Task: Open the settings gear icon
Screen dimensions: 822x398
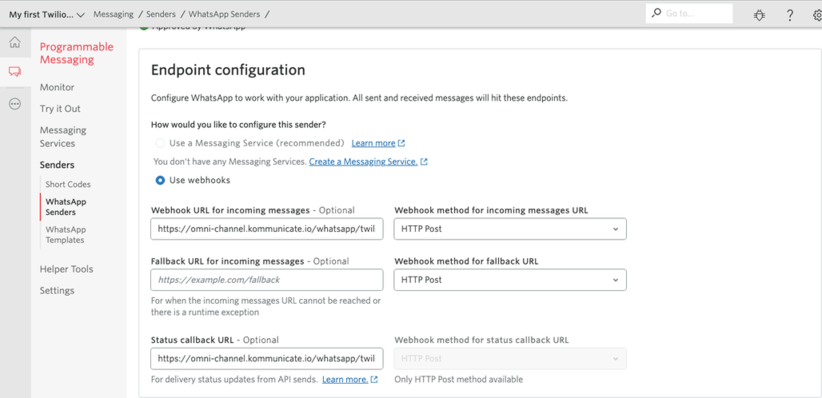Action: click(x=817, y=15)
